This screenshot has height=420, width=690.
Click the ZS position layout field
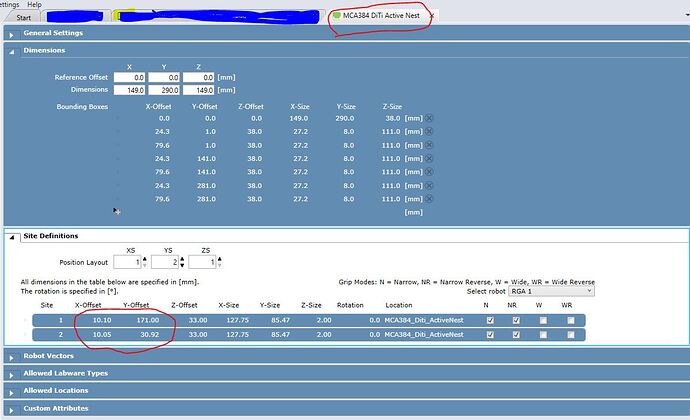pos(202,262)
